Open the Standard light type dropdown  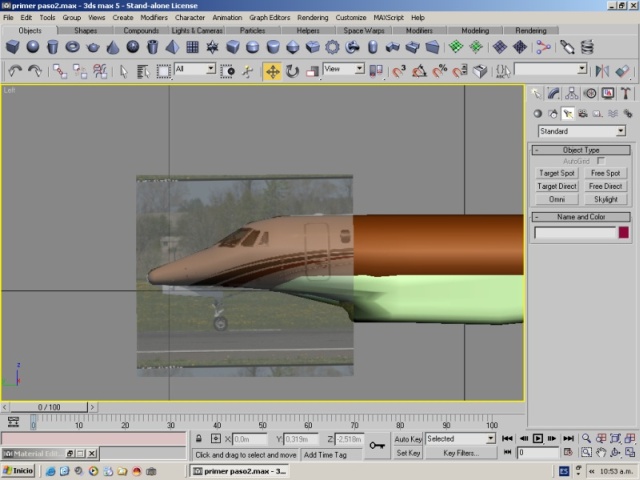(581, 131)
